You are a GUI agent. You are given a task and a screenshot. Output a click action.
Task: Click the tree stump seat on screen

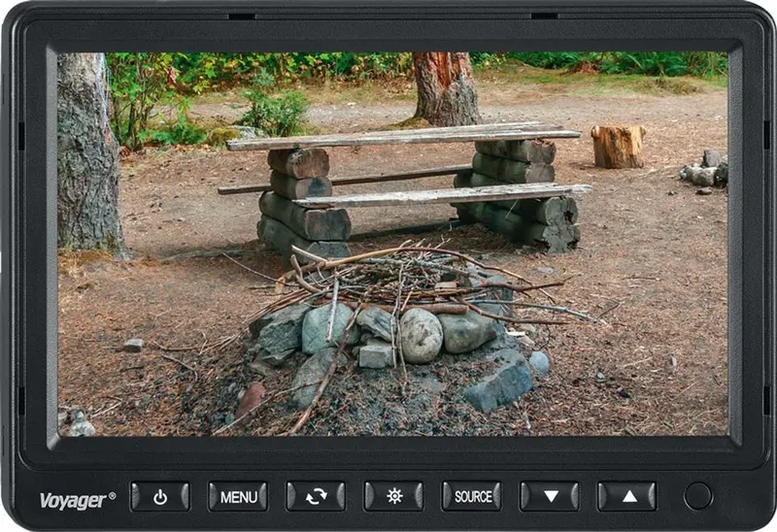pos(618,147)
